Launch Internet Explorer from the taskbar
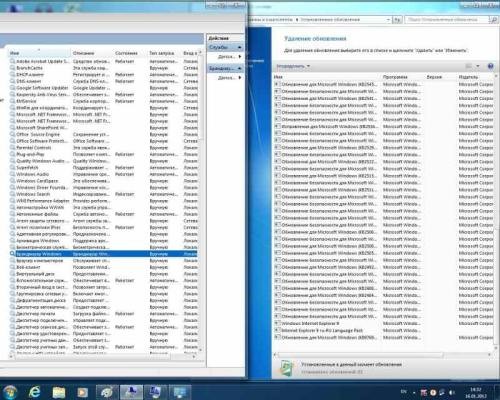Screen dimensions: 500x400 pos(34,392)
